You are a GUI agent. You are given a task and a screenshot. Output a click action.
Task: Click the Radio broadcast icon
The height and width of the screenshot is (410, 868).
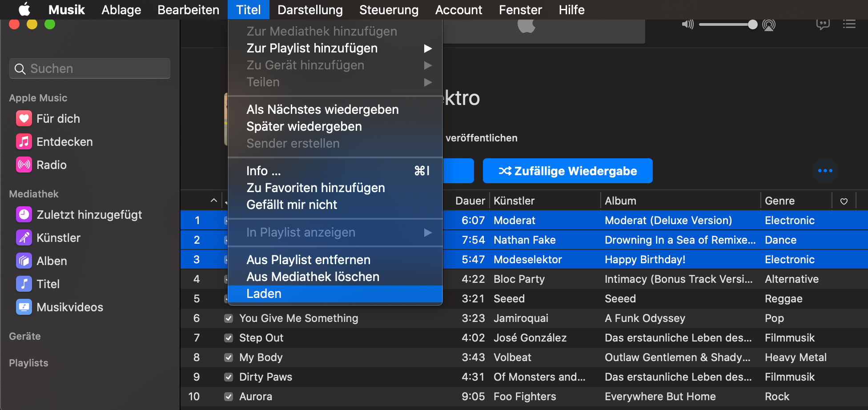pos(24,165)
